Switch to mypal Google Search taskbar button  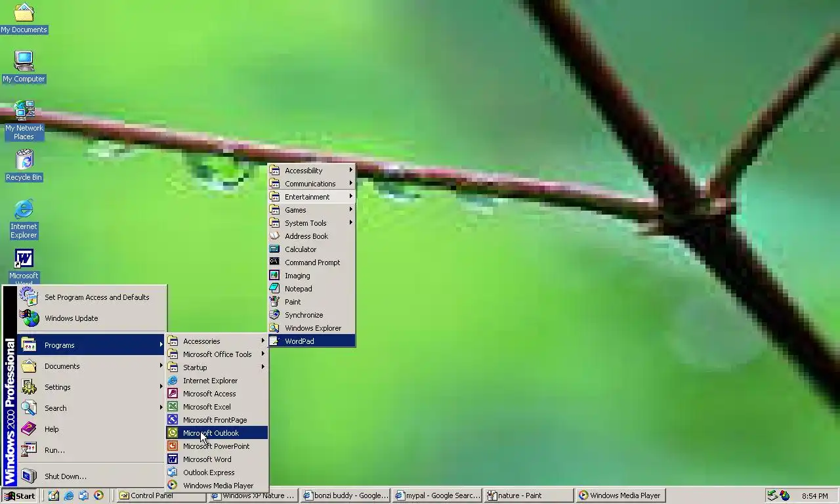coord(437,495)
